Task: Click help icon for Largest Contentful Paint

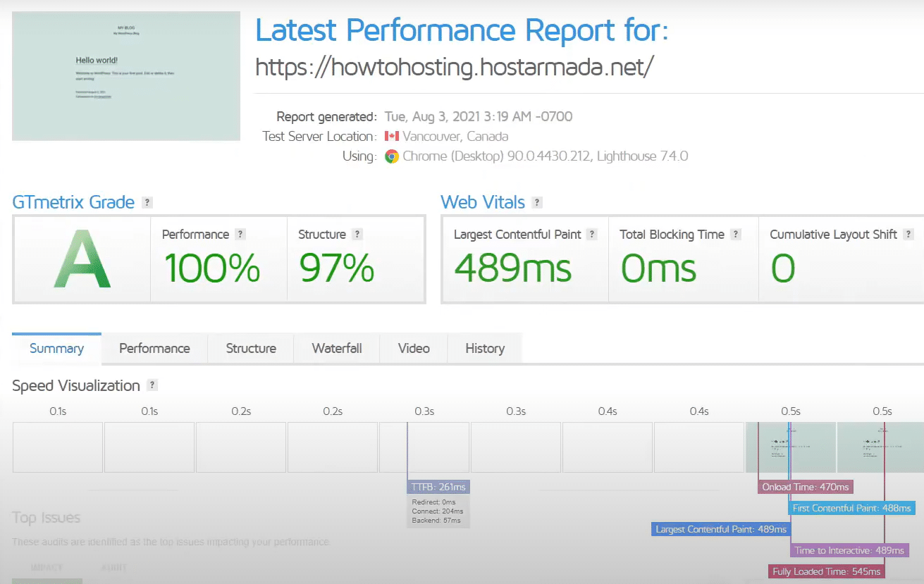Action: pyautogui.click(x=592, y=235)
